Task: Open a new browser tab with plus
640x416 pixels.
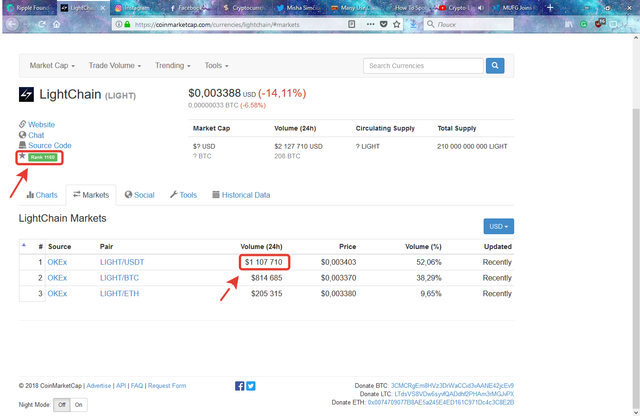Action: coord(550,8)
